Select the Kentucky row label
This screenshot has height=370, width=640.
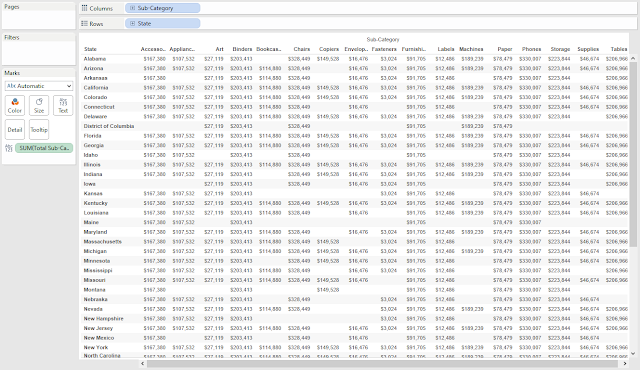click(x=96, y=203)
